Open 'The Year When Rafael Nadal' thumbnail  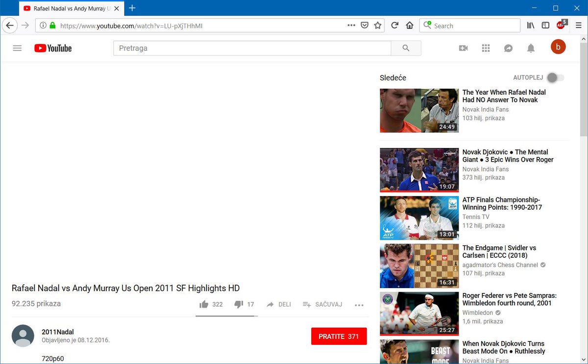[x=419, y=110]
